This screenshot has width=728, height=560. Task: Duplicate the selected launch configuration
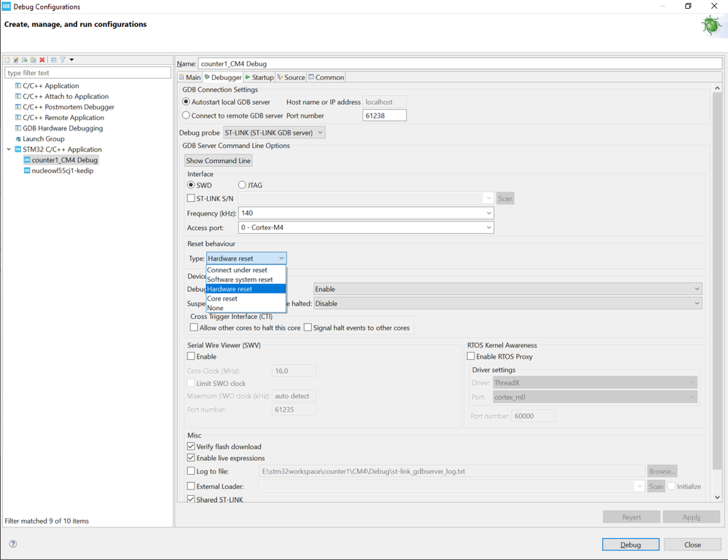[x=34, y=60]
